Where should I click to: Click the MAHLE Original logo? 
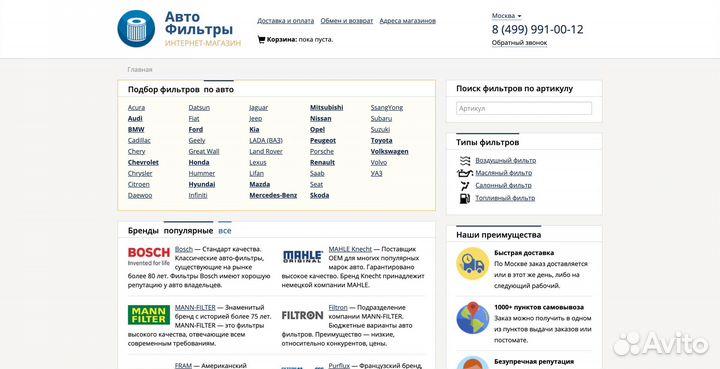[303, 256]
